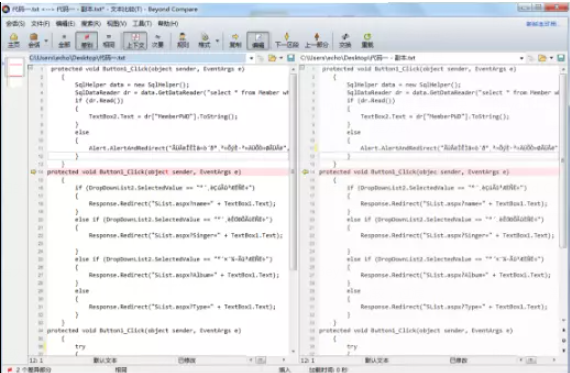
Task: Open the 编辑(E) menu
Action: (65, 24)
